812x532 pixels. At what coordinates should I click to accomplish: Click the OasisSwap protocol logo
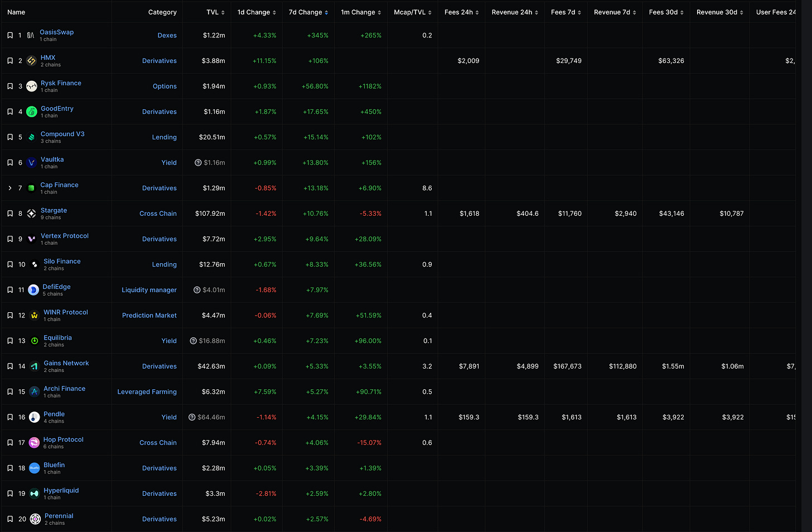point(31,36)
